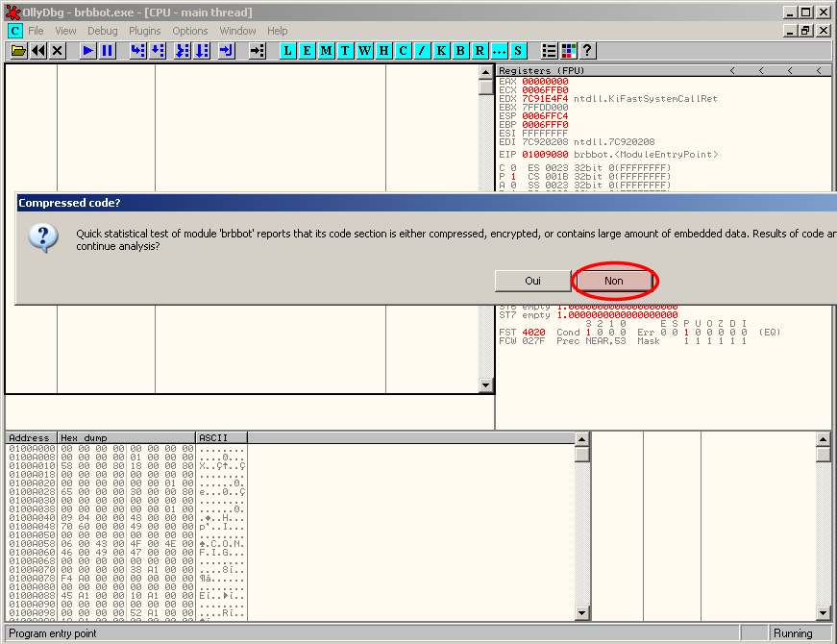Click the Help question mark toolbar icon
Viewport: 837px width, 644px height.
point(587,51)
